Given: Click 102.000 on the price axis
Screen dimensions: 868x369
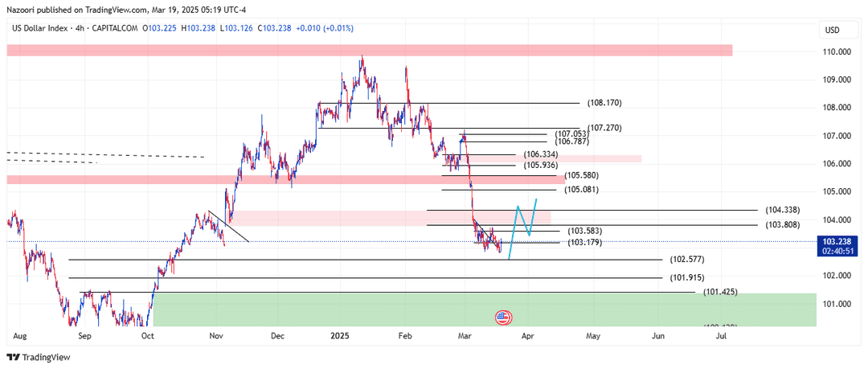Looking at the screenshot, I should pos(837,276).
